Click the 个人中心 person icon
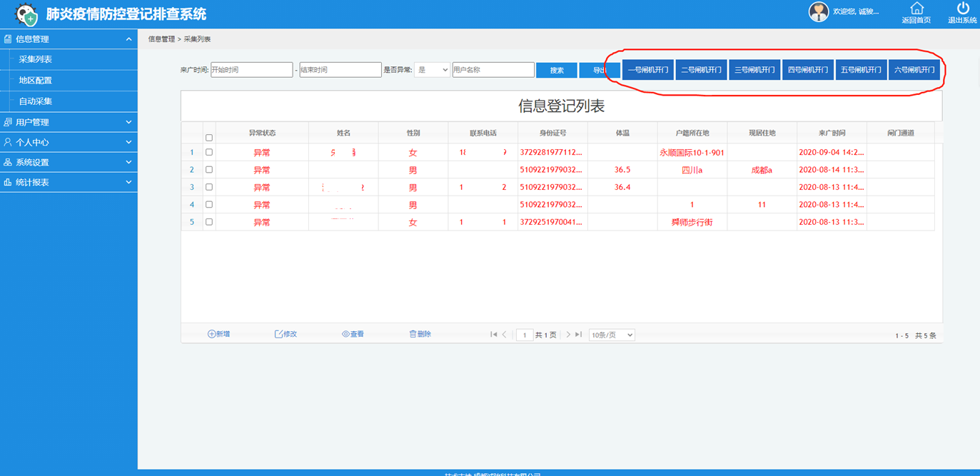 click(8, 142)
